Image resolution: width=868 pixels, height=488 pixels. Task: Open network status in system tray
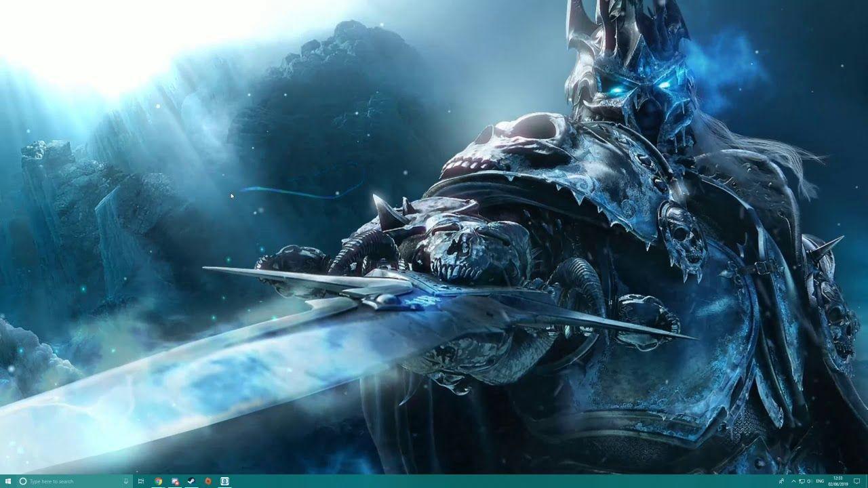tap(802, 481)
